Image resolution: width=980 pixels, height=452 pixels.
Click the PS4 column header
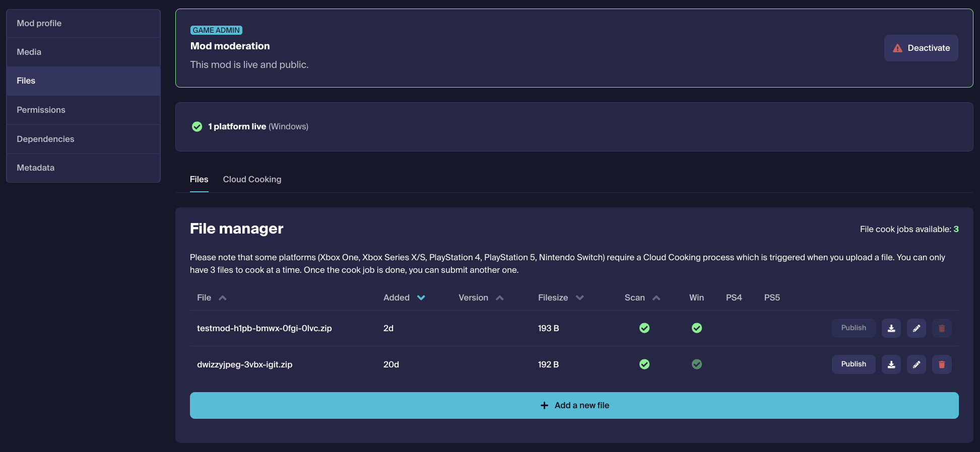point(734,297)
